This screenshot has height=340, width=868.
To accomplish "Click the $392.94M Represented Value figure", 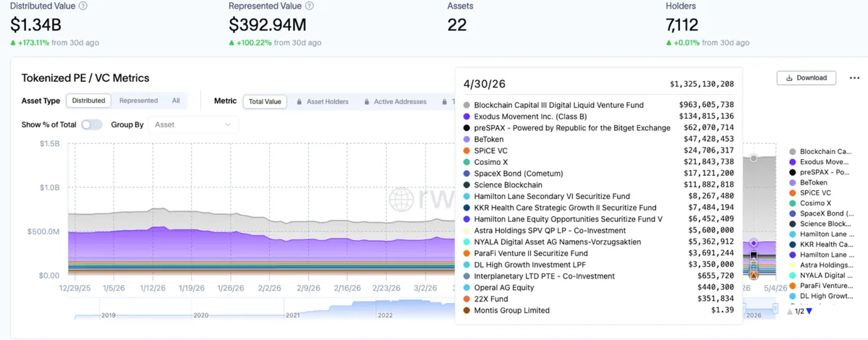I will (268, 25).
